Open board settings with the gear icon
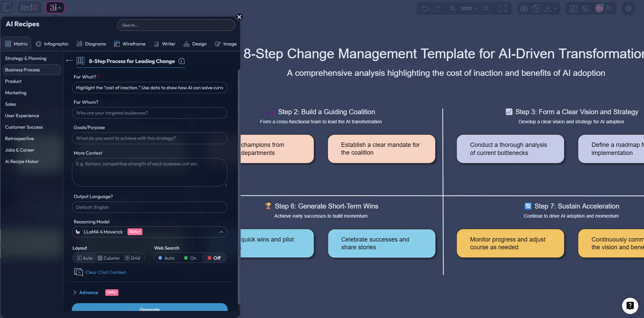Screen dimensions: 644x318 click(628, 8)
